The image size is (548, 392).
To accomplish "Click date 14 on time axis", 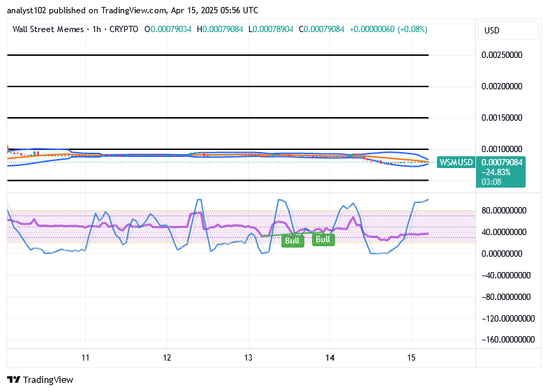I will tap(329, 358).
